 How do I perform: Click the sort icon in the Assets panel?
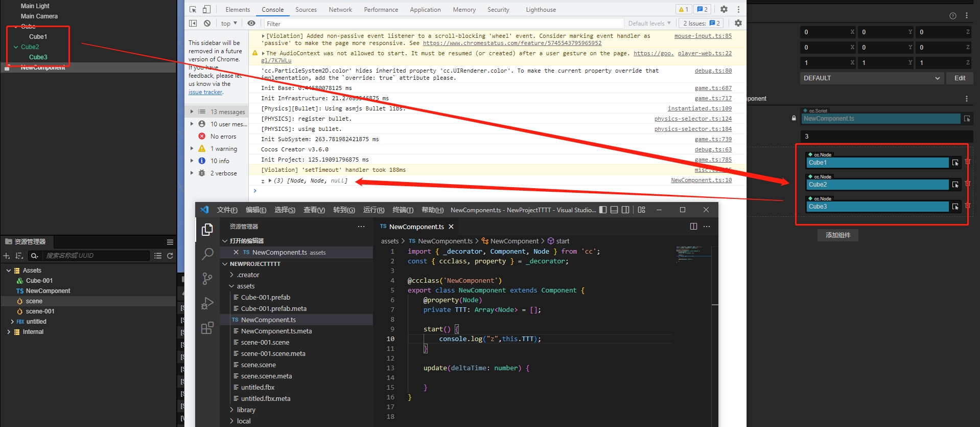click(x=19, y=256)
